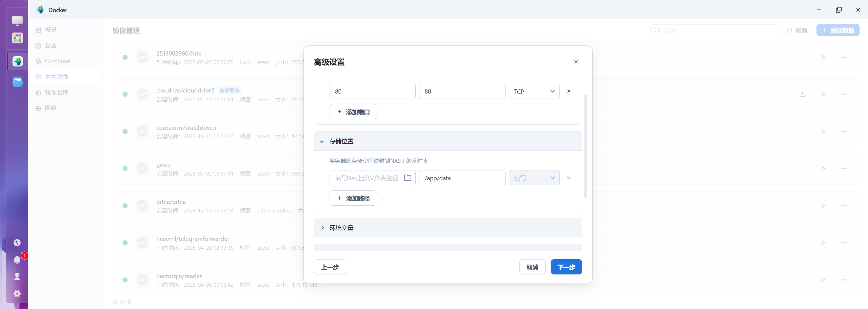Click the user account icon in dock

17,277
